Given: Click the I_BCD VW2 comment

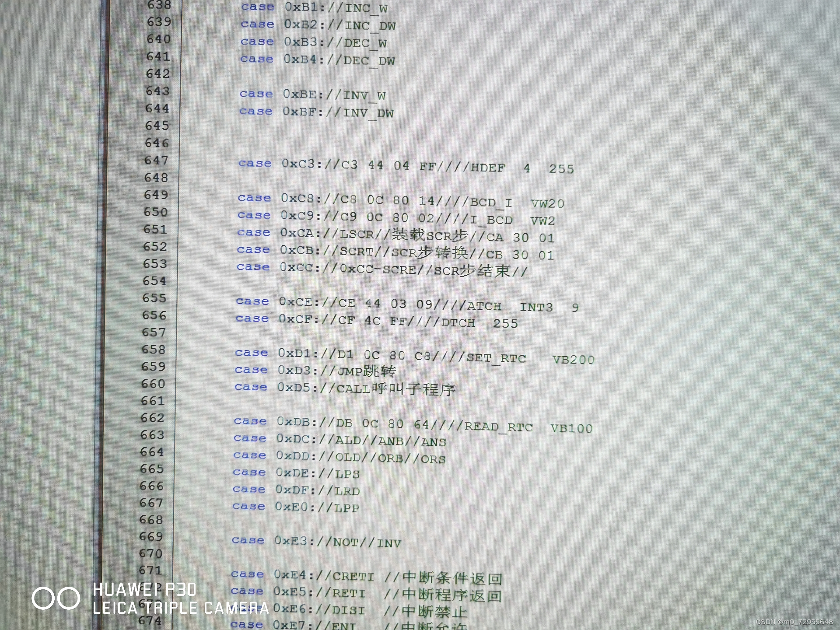Looking at the screenshot, I should tap(512, 220).
